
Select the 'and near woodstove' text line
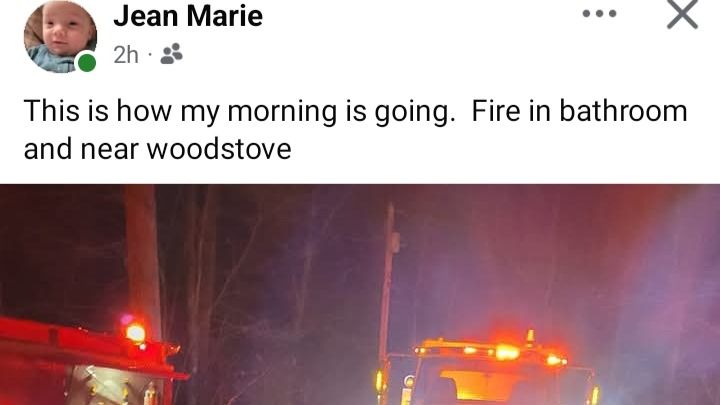158,149
